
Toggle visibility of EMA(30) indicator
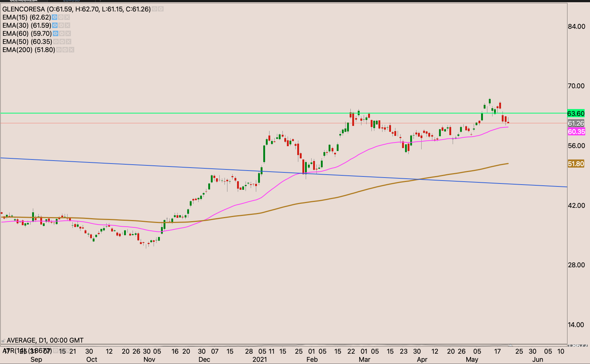(55, 25)
